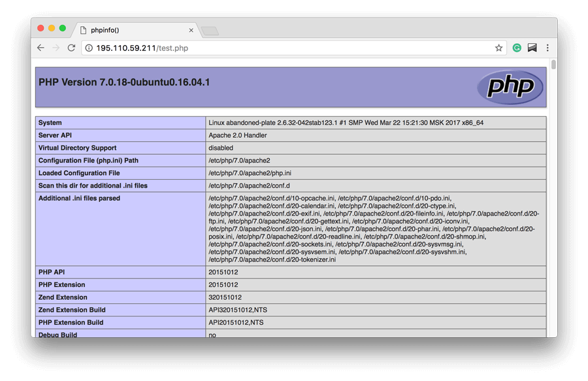Open a new browser tab
The image size is (588, 381).
209,29
